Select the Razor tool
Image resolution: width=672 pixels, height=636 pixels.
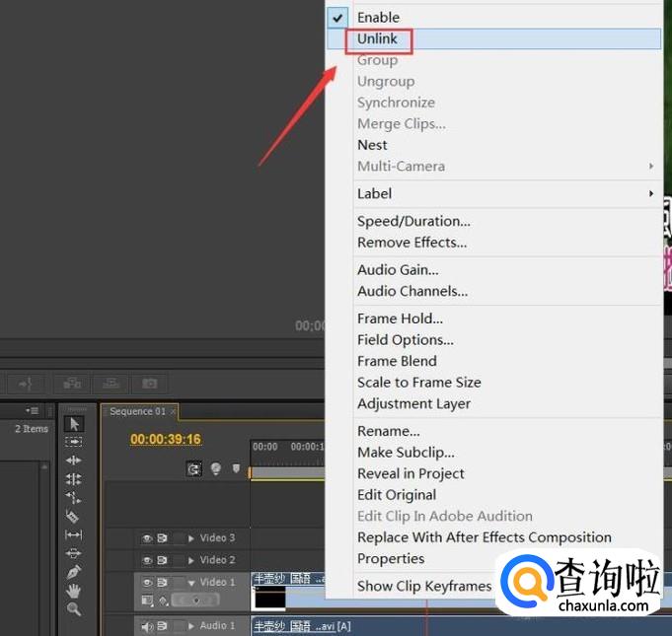click(74, 516)
